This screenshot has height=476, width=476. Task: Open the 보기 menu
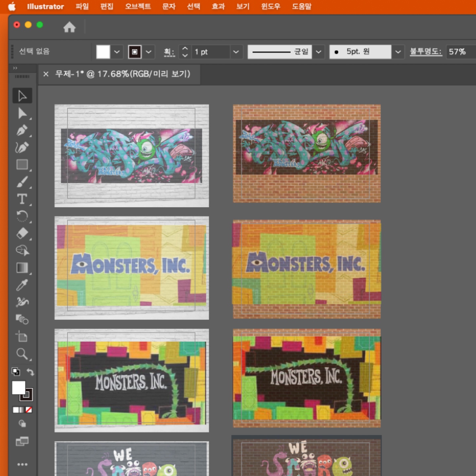[x=243, y=7]
